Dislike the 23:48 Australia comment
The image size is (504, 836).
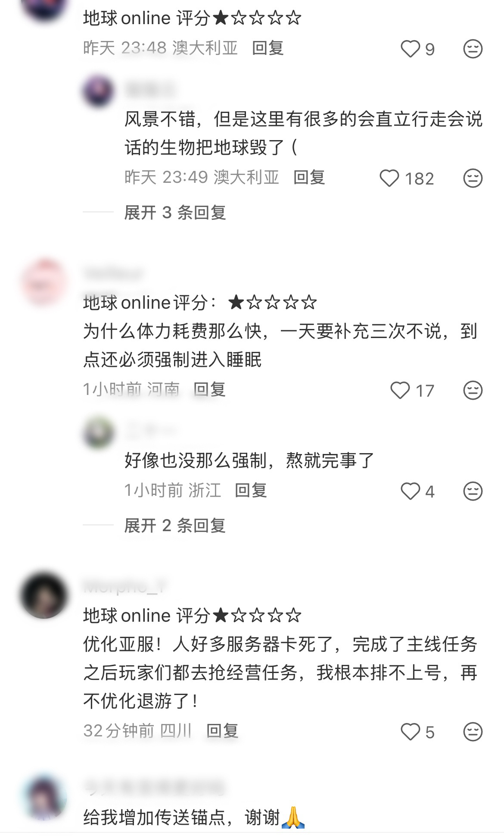473,49
